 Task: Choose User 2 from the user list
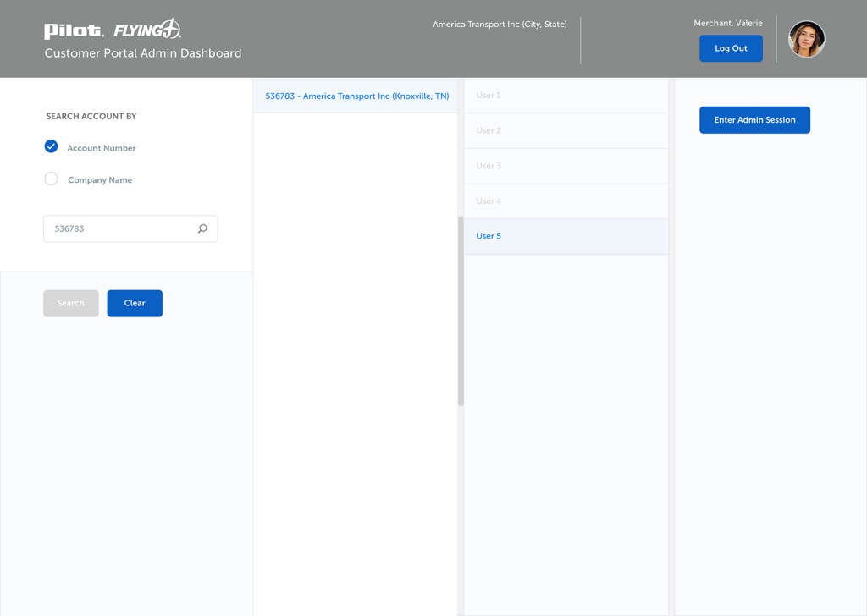(x=566, y=130)
